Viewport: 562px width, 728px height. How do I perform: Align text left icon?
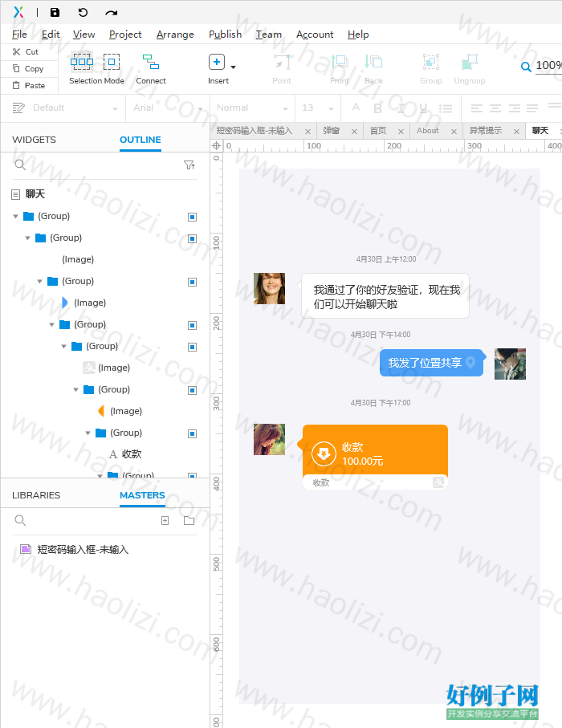(x=477, y=108)
